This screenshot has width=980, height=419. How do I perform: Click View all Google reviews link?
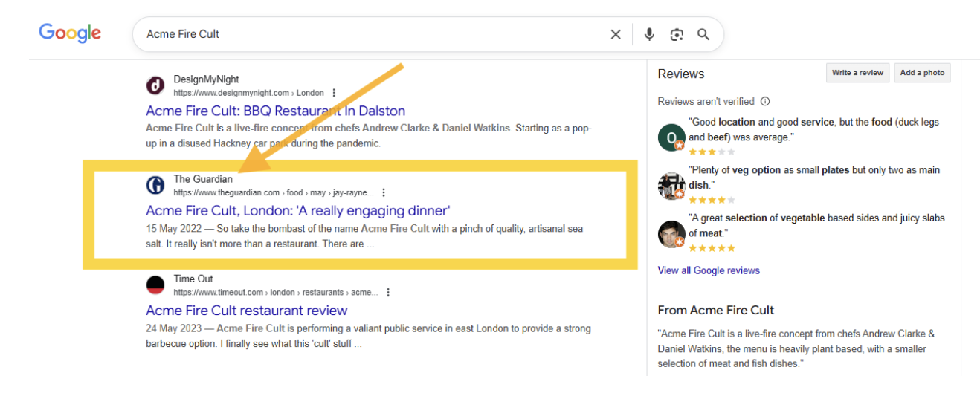pyautogui.click(x=709, y=270)
